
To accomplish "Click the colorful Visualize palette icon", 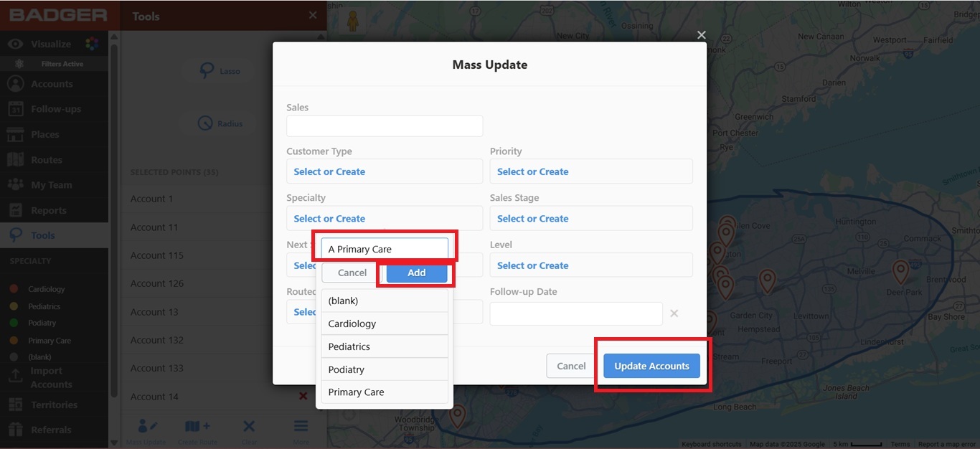I will [x=92, y=44].
